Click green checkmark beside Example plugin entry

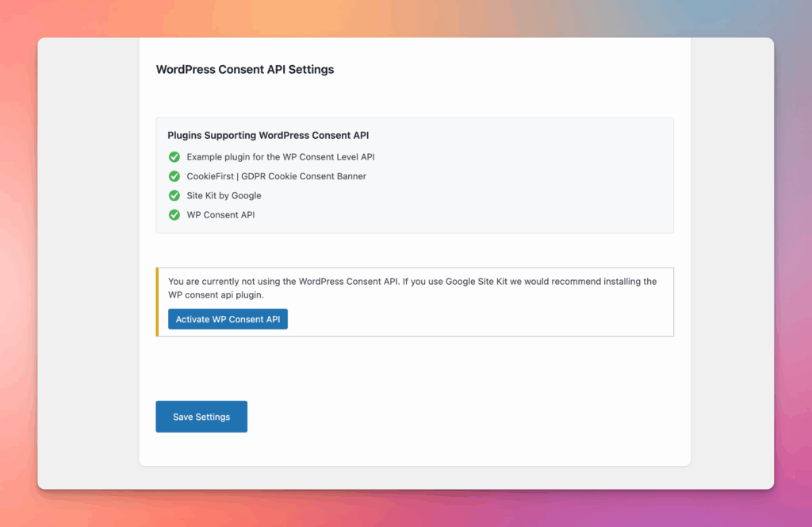(174, 157)
